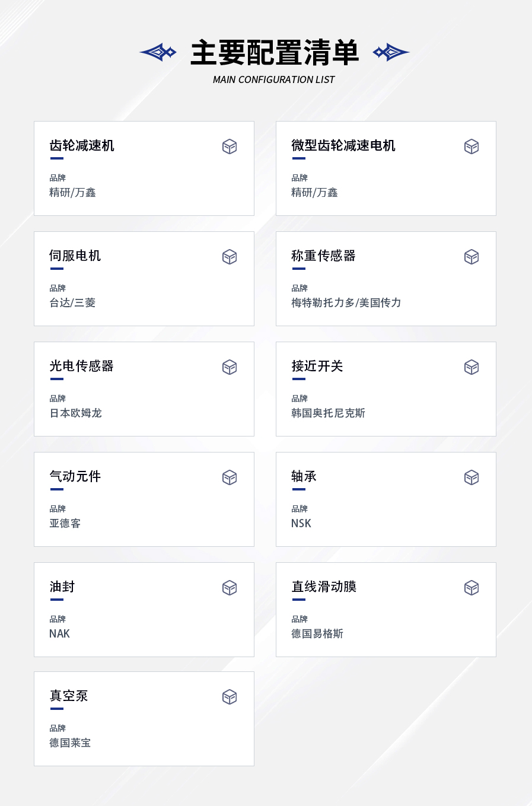The image size is (532, 806).
Task: Select the 伺服电机 card title
Action: (x=75, y=256)
